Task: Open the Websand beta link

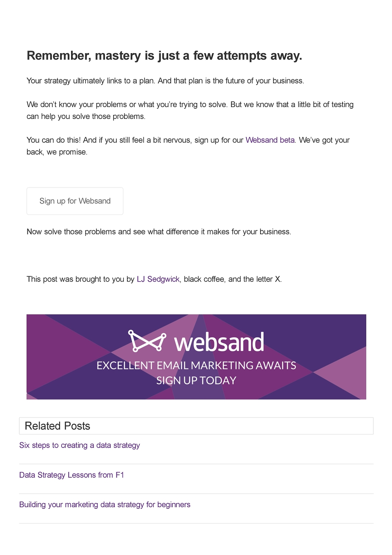Action: click(x=270, y=140)
